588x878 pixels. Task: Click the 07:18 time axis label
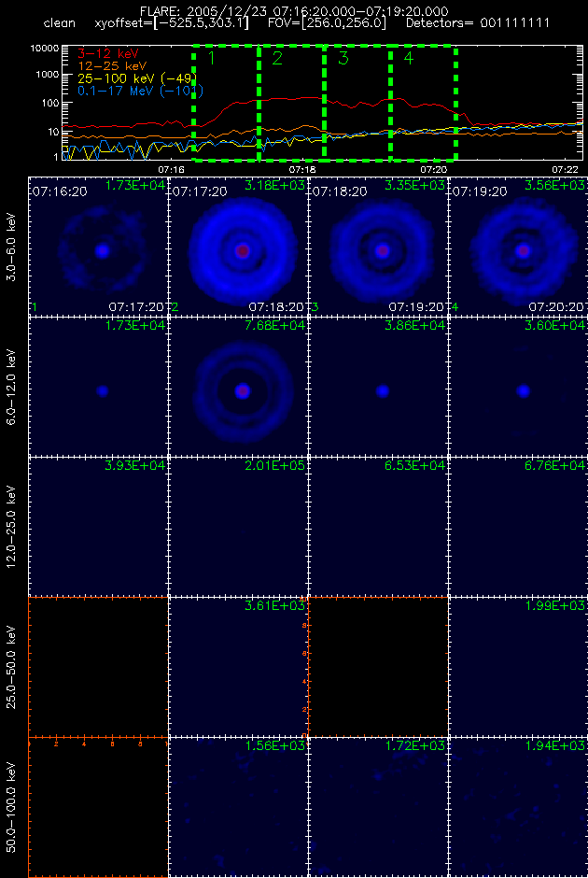[x=301, y=168]
